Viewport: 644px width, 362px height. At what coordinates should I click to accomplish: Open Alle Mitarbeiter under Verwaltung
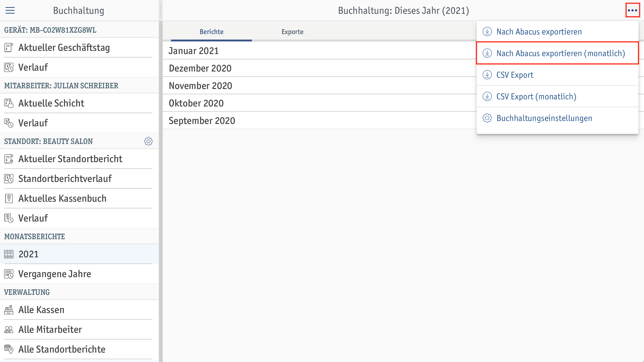click(x=79, y=330)
